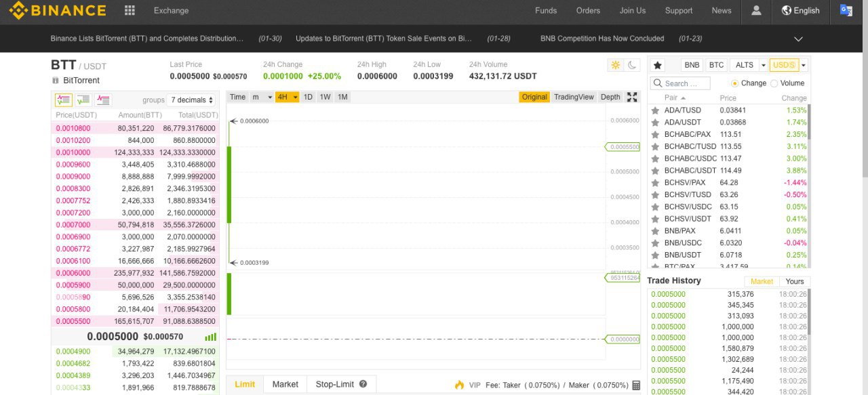Image resolution: width=868 pixels, height=395 pixels.
Task: Select the Limit order tab
Action: (x=245, y=384)
